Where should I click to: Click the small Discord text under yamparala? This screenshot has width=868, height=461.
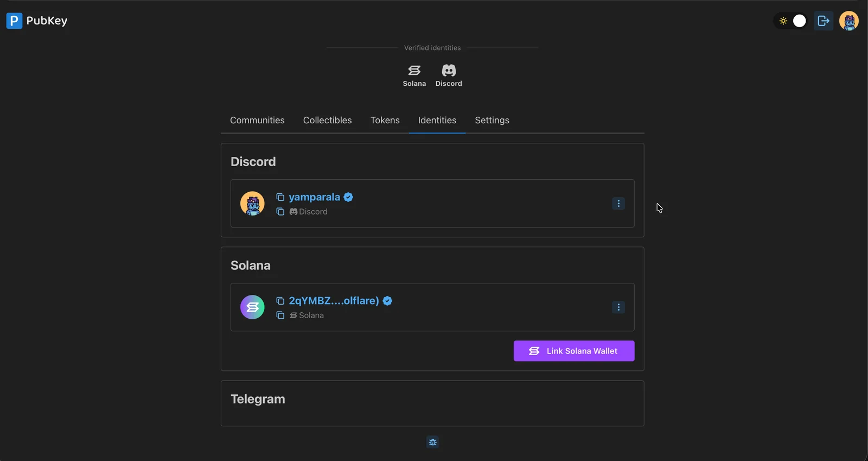[313, 212]
